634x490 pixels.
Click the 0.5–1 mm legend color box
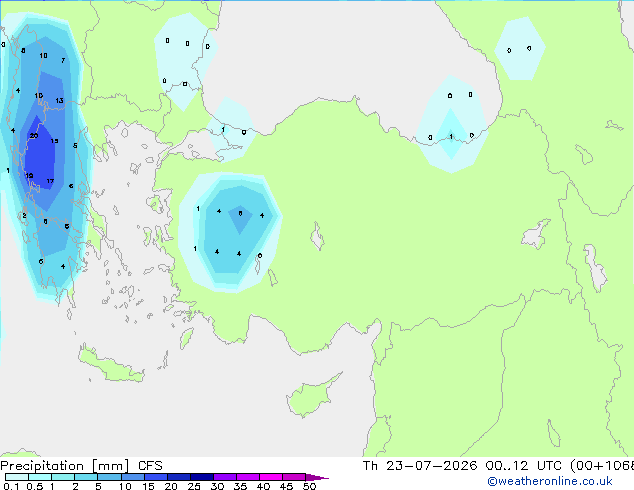[x=40, y=477]
